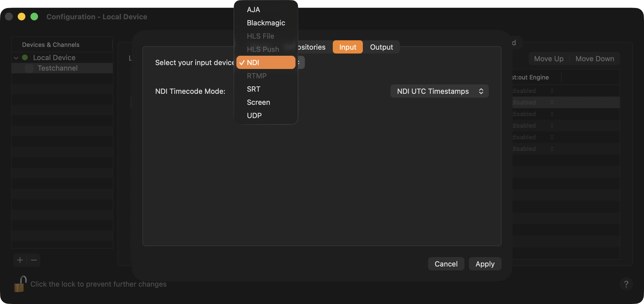Click the NDI Timecode Mode label
Image resolution: width=644 pixels, height=304 pixels.
tap(190, 91)
